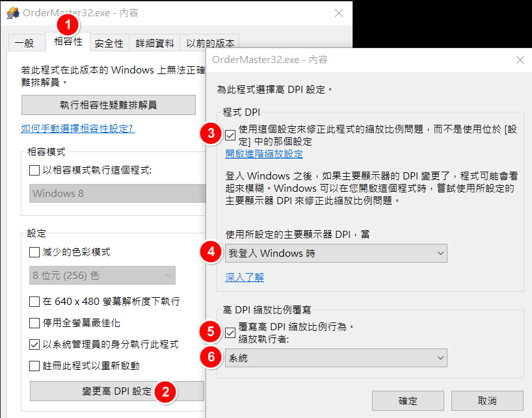532x418 pixels.
Task: Click 執行相容性疑難排解員 button
Action: (x=108, y=105)
